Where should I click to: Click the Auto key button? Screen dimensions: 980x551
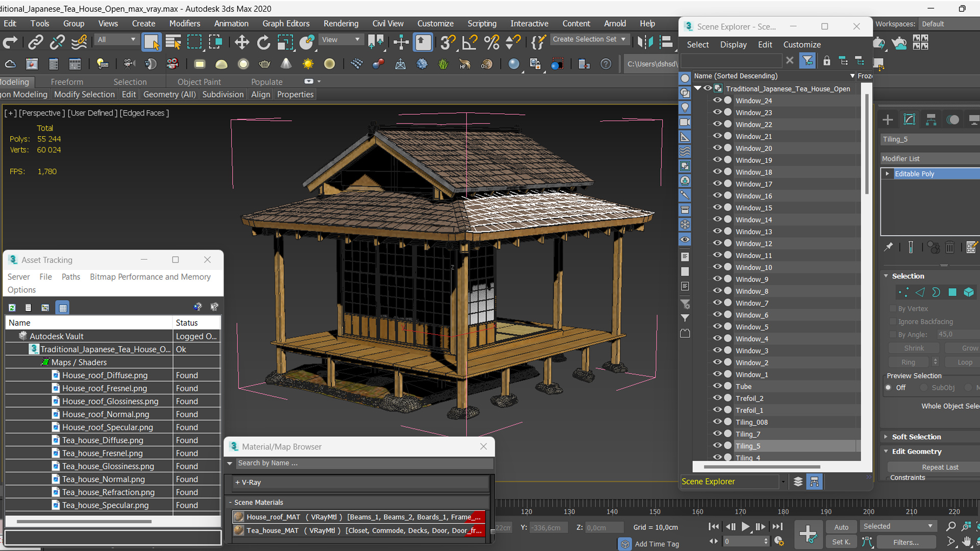841,527
